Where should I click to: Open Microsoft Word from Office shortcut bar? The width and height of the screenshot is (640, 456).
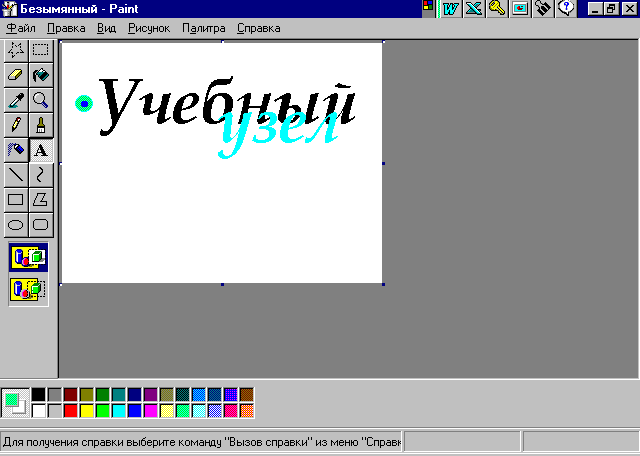click(451, 9)
